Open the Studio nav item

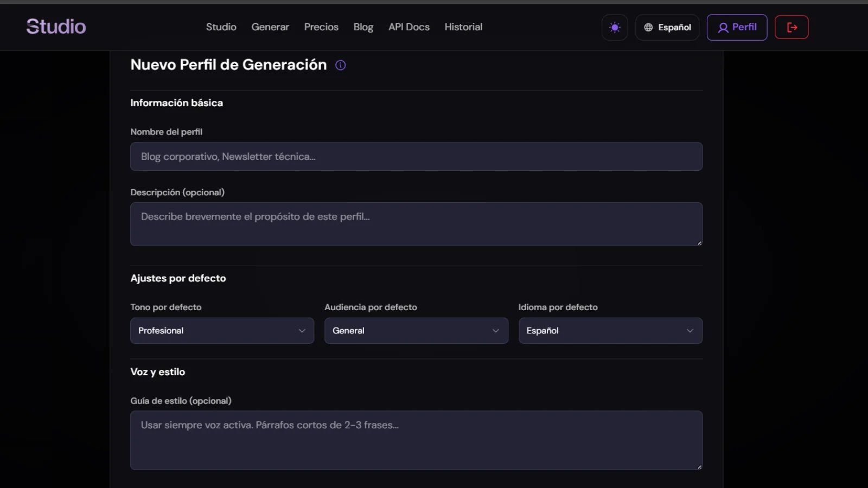point(221,27)
